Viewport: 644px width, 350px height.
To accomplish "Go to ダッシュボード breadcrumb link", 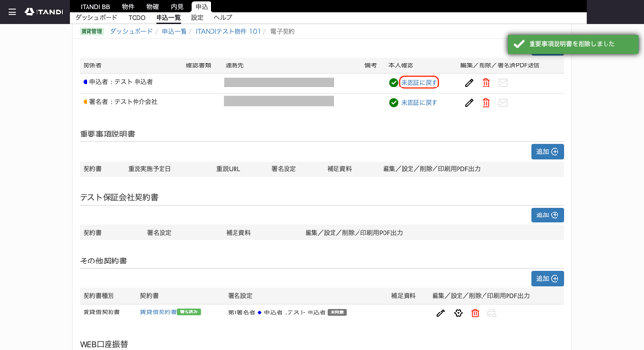I will pos(132,31).
